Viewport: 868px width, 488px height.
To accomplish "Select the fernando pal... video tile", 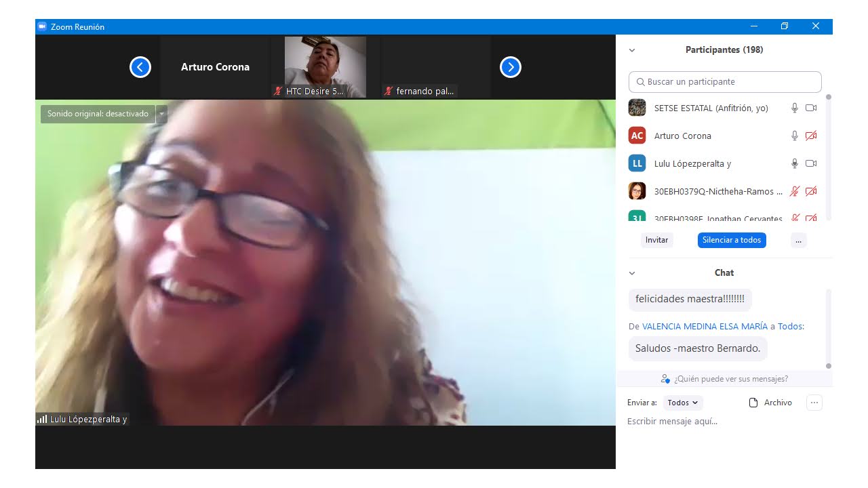I will (436, 67).
